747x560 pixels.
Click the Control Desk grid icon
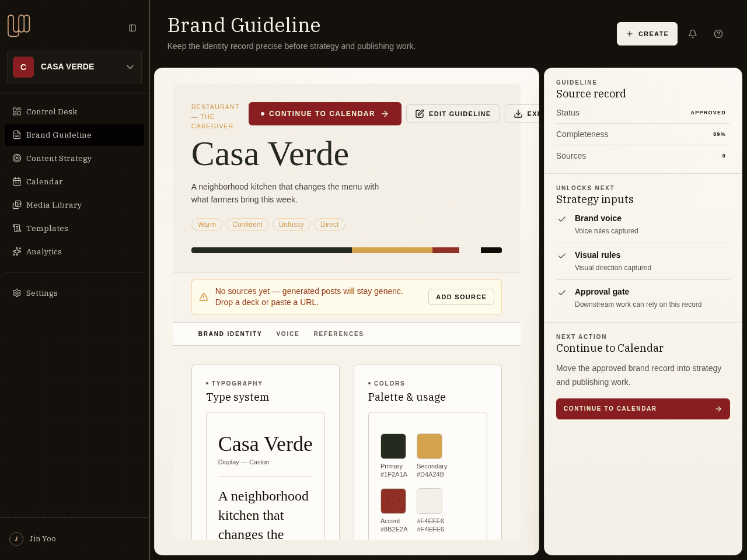pos(17,111)
